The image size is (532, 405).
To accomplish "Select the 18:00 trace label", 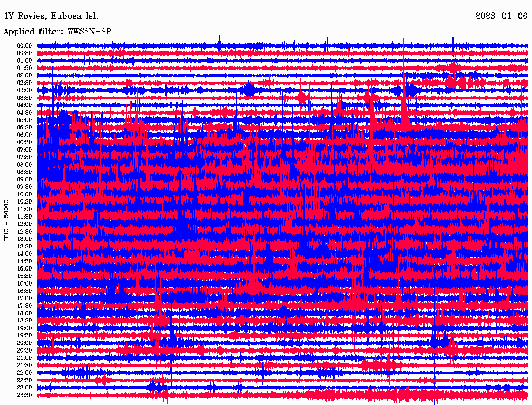I will (x=24, y=314).
